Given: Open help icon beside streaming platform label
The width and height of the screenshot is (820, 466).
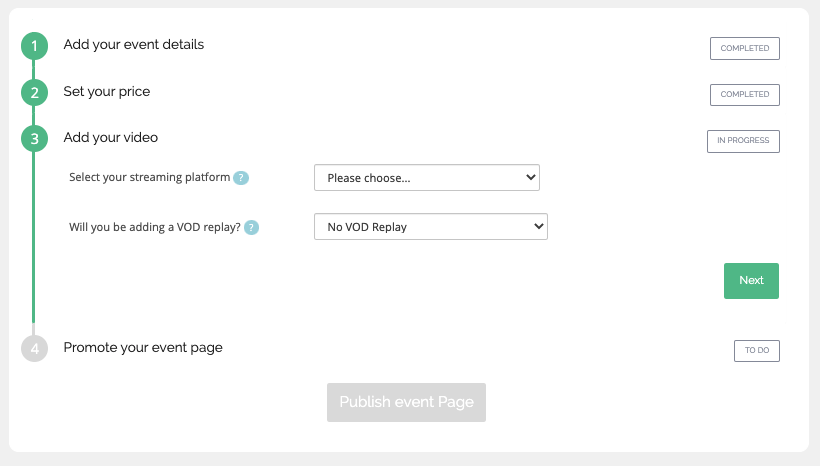Looking at the screenshot, I should [241, 178].
